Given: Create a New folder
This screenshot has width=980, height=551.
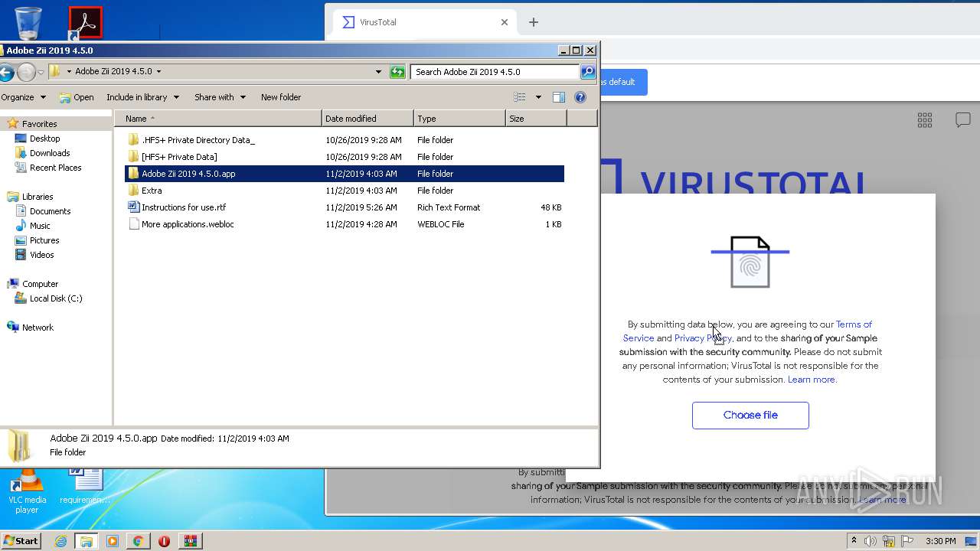Looking at the screenshot, I should (x=281, y=97).
